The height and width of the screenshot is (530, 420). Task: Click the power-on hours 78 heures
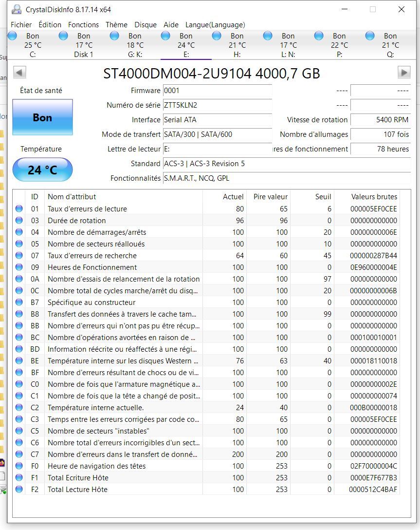(381, 149)
